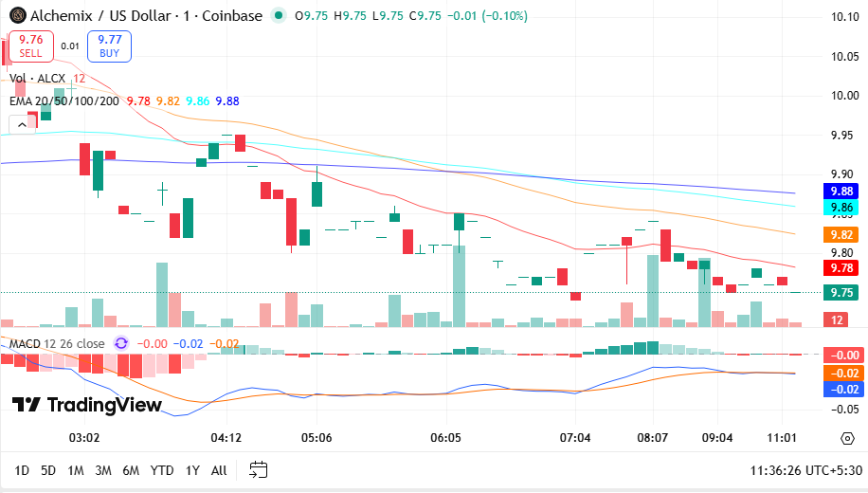Click the red 9.78 EMA price label
Image resolution: width=868 pixels, height=493 pixels.
point(841,268)
